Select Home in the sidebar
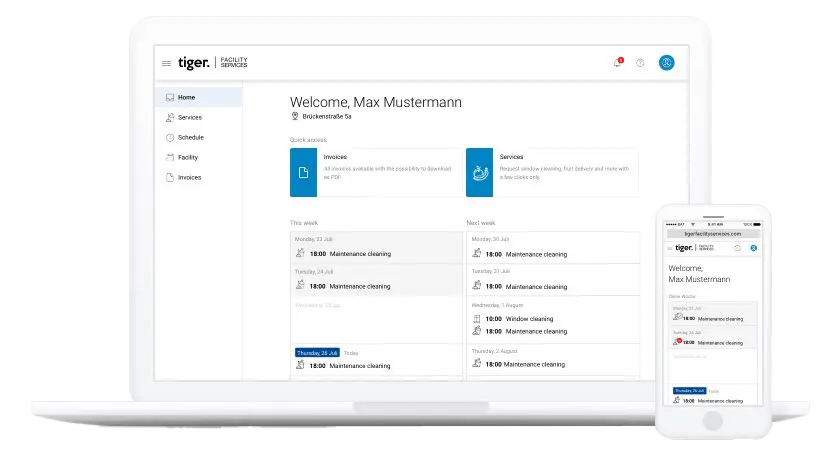The image size is (840, 460). point(186,97)
